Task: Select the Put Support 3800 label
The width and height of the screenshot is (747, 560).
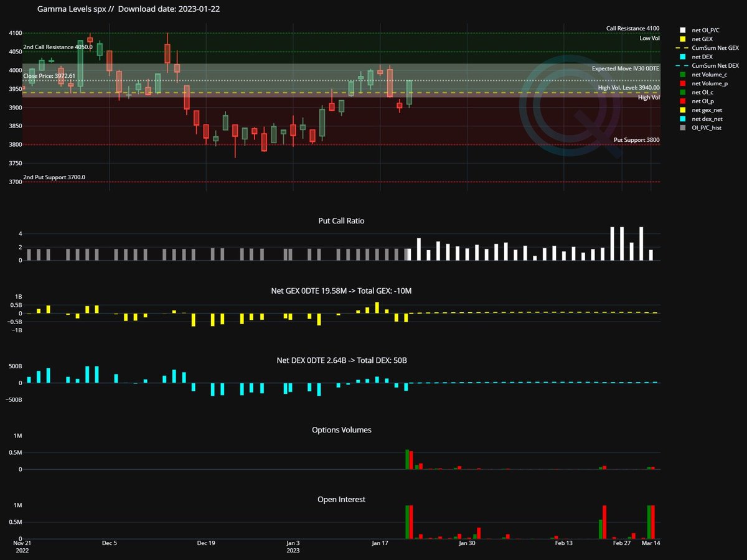Action: [x=636, y=139]
